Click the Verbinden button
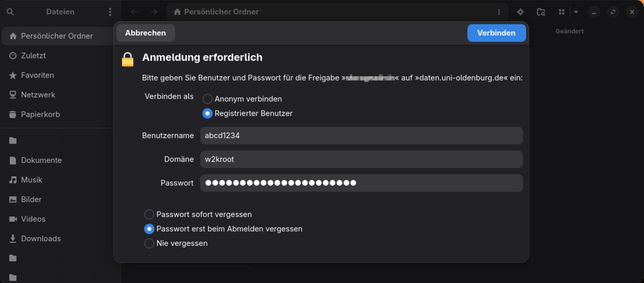 496,33
